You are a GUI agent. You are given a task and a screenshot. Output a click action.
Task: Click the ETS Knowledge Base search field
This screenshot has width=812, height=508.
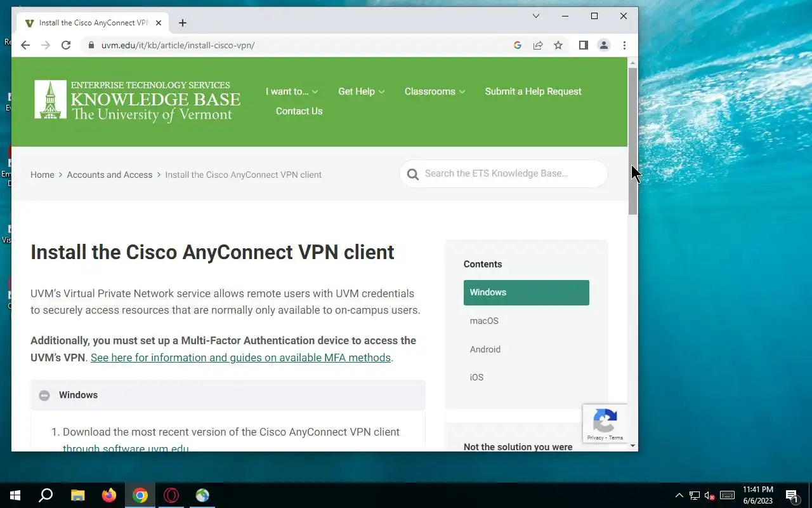pos(504,173)
